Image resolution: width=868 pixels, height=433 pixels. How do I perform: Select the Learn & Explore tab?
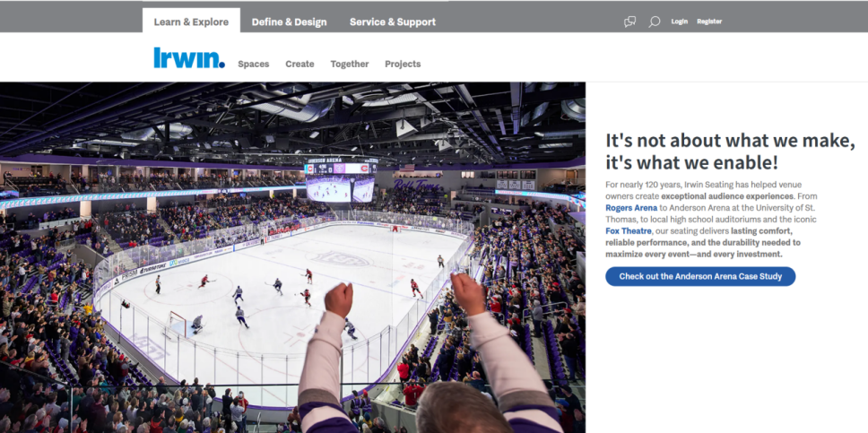click(x=191, y=22)
